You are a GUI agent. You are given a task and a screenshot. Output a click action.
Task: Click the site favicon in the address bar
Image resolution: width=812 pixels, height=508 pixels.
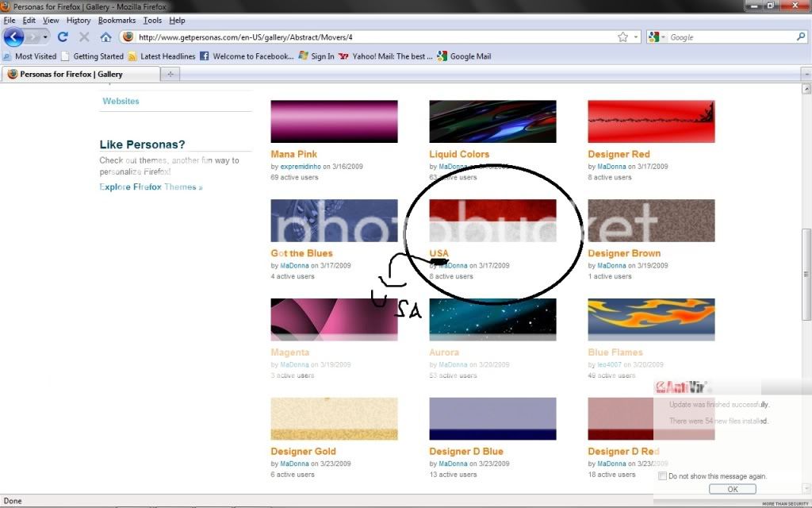click(128, 37)
